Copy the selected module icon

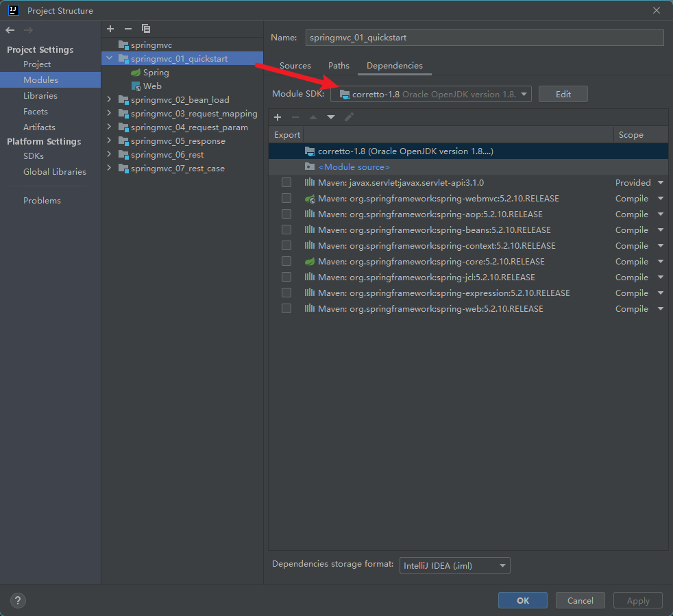click(146, 29)
